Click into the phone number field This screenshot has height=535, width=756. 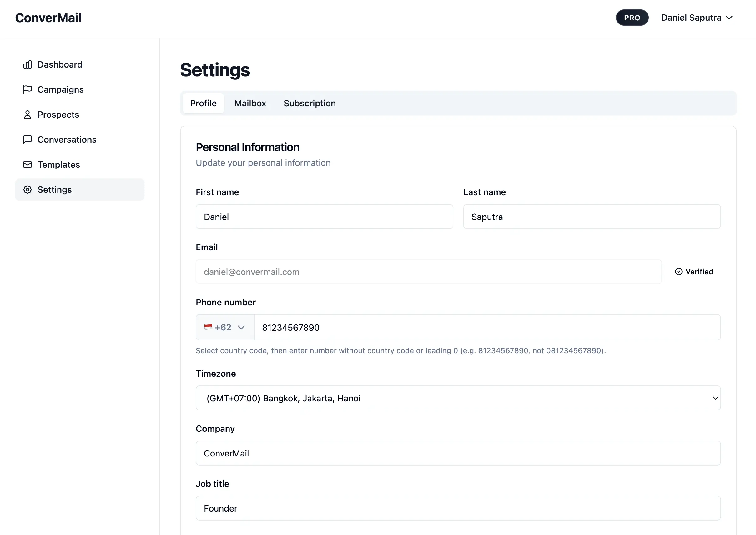point(487,328)
